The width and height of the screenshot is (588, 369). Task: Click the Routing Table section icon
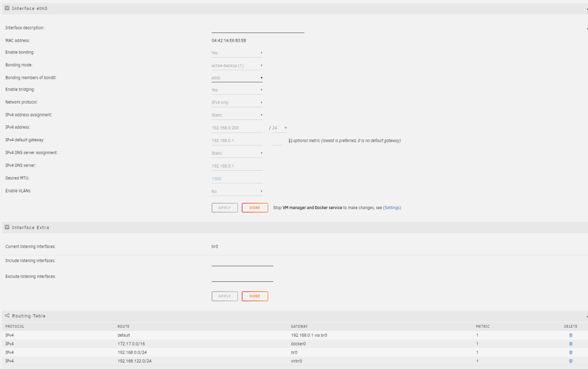pyautogui.click(x=6, y=315)
